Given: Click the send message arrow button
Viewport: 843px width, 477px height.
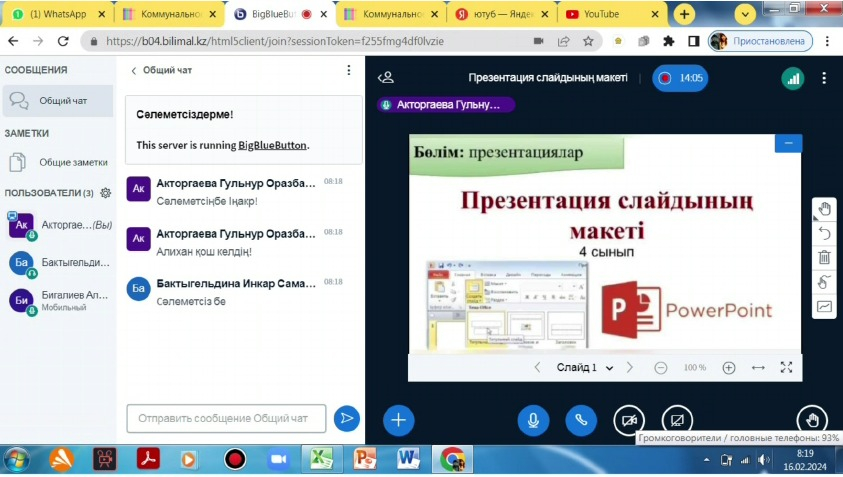Looking at the screenshot, I should tap(346, 418).
